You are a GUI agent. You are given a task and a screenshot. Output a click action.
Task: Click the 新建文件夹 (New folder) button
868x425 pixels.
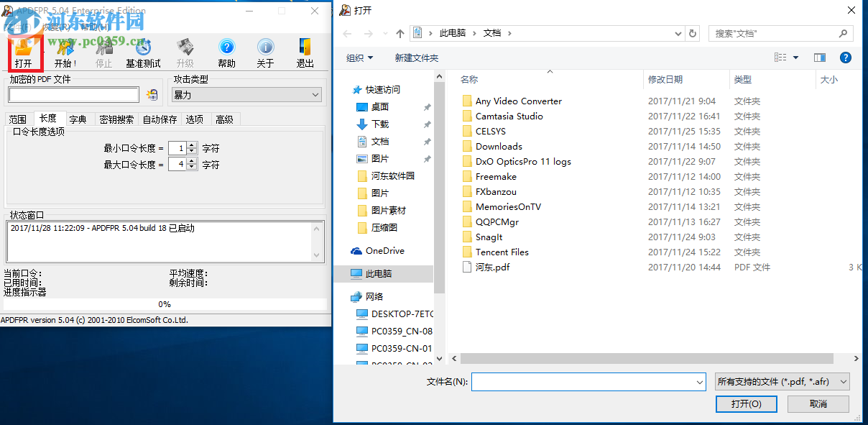417,58
